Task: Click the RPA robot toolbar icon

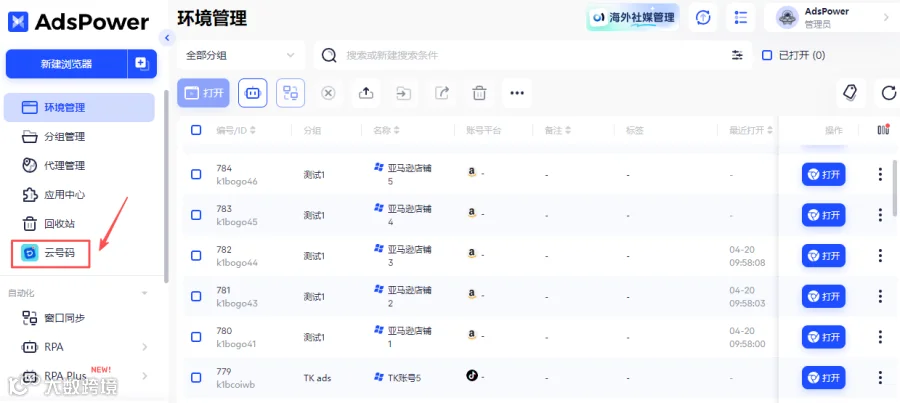Action: coord(253,93)
